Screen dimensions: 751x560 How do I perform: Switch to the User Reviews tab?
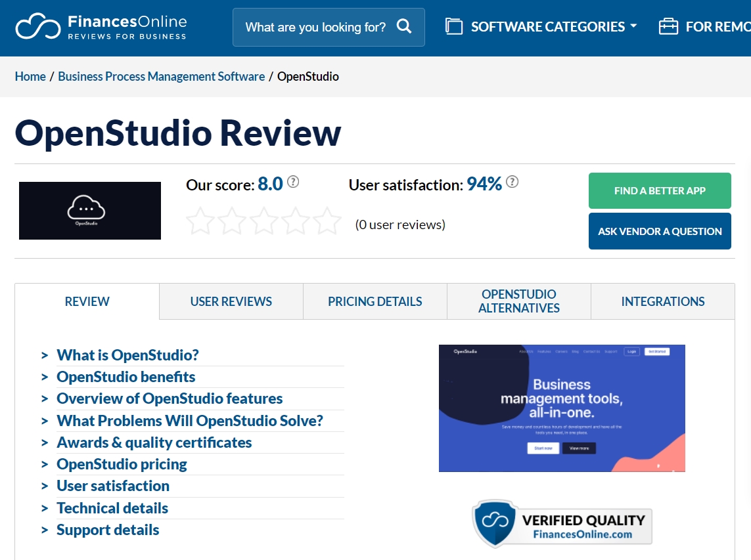tap(231, 301)
